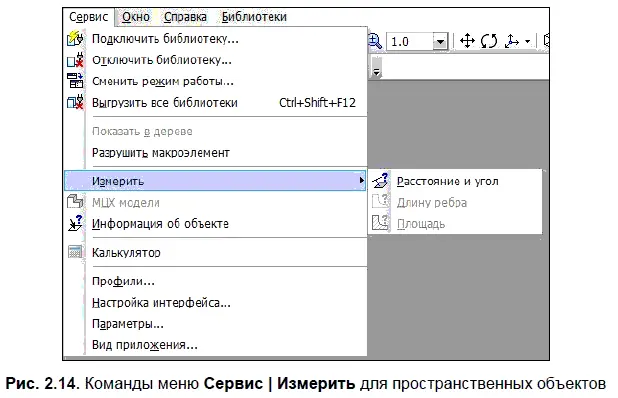Click the Калькулятор icon

tap(75, 252)
